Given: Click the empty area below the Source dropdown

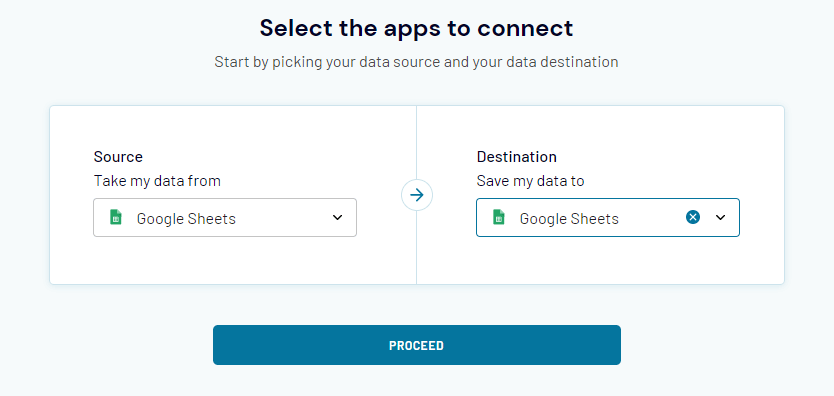Looking at the screenshot, I should 225,260.
